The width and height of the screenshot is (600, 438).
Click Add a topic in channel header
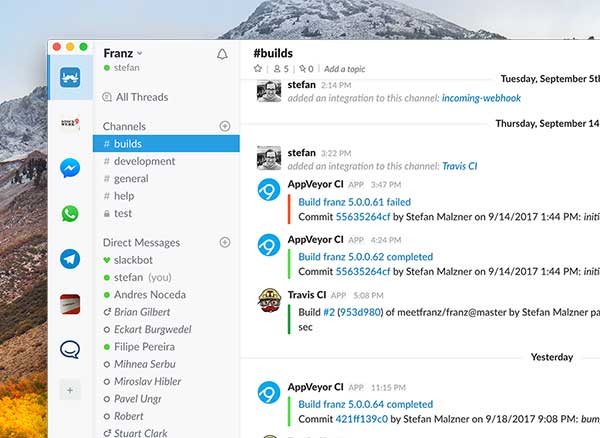344,69
